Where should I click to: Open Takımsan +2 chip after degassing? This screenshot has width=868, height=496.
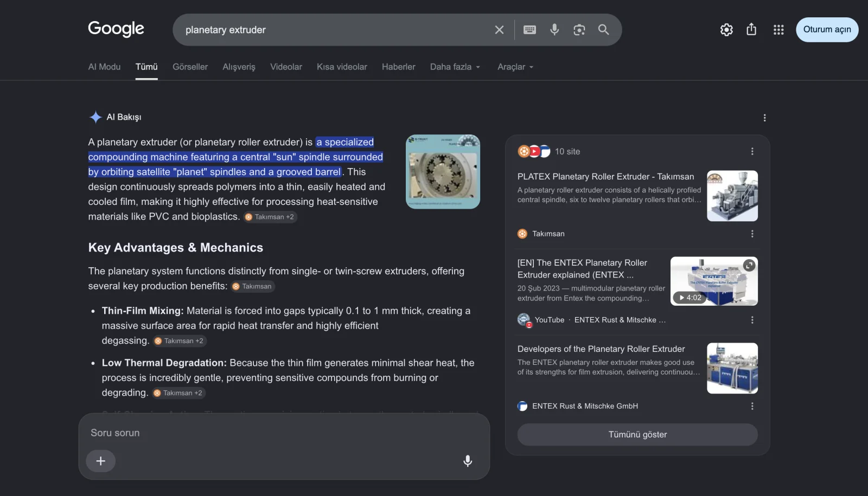[179, 341]
